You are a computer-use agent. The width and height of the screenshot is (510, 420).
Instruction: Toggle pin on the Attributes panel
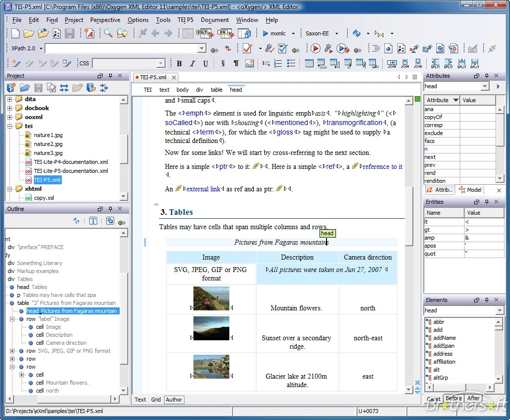tap(487, 76)
